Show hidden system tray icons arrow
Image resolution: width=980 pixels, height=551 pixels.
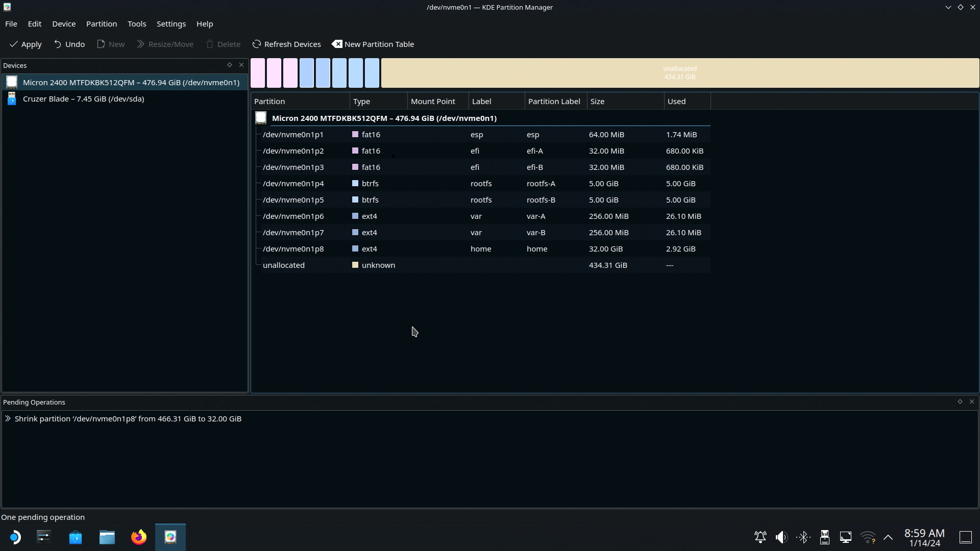pos(888,537)
